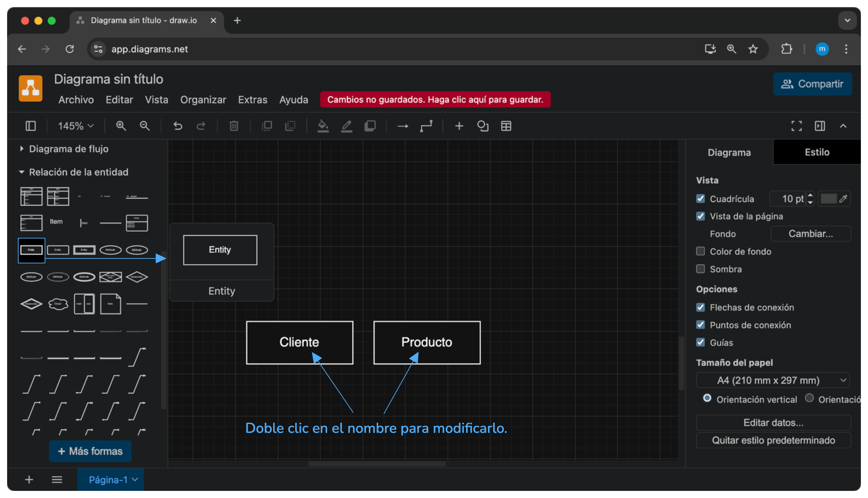Open the fill color bucket tool
This screenshot has width=868, height=498.
[x=323, y=126]
